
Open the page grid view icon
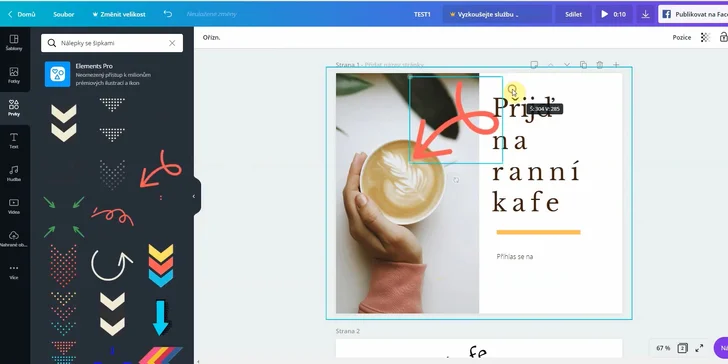[x=682, y=348]
